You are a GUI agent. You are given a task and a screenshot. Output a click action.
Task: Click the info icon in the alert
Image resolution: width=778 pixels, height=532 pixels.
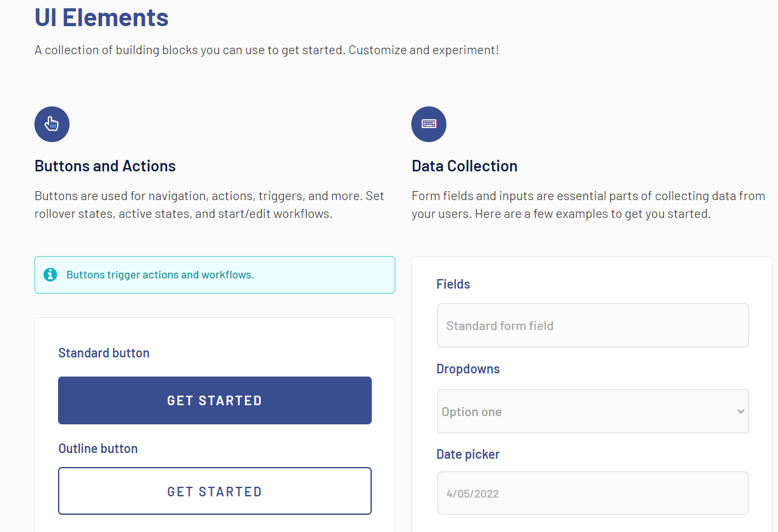[x=50, y=275]
